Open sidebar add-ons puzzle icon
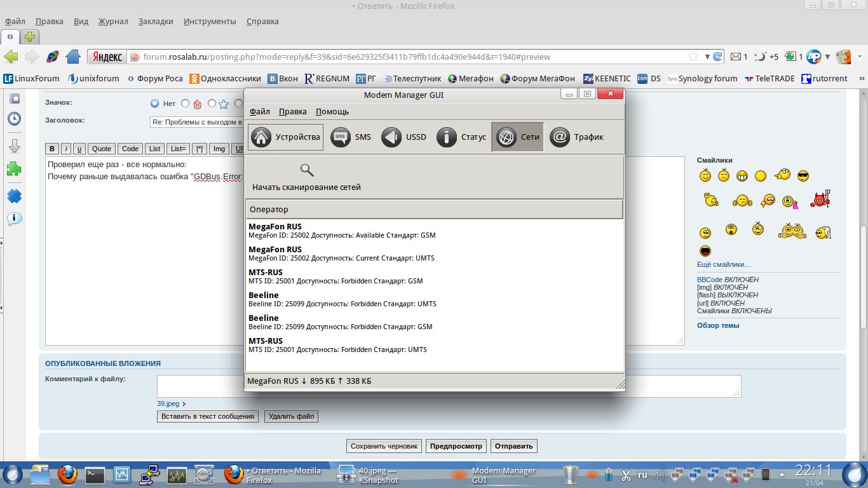868x488 pixels. [x=14, y=168]
